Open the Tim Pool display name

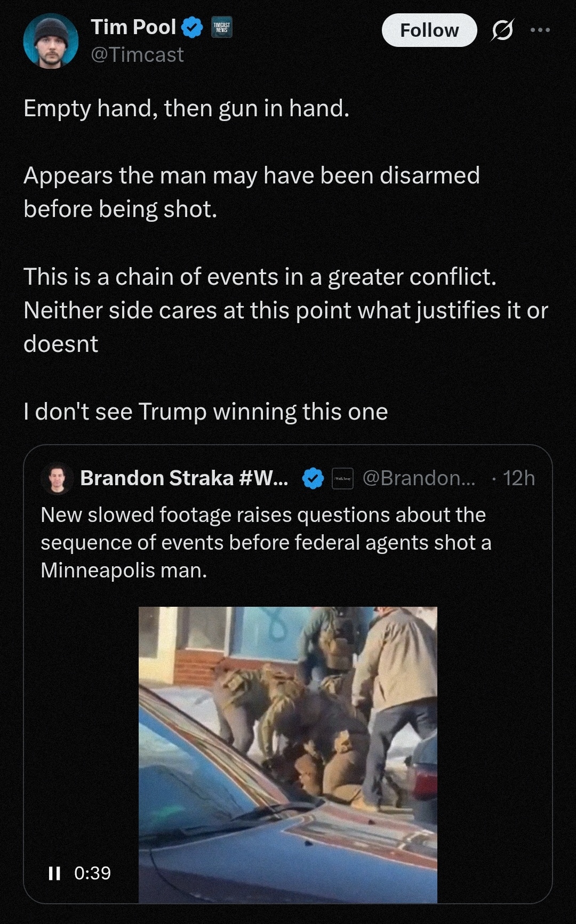tap(133, 27)
